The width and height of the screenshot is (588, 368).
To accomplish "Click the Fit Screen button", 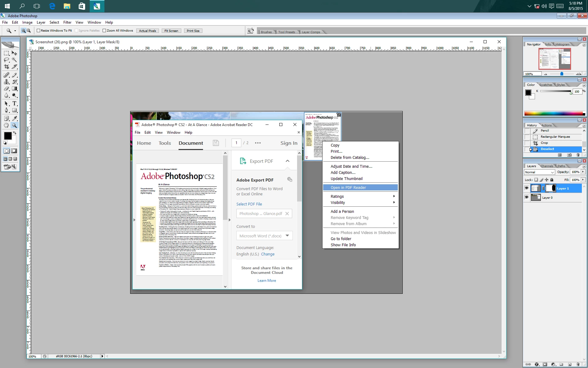I will (x=171, y=30).
